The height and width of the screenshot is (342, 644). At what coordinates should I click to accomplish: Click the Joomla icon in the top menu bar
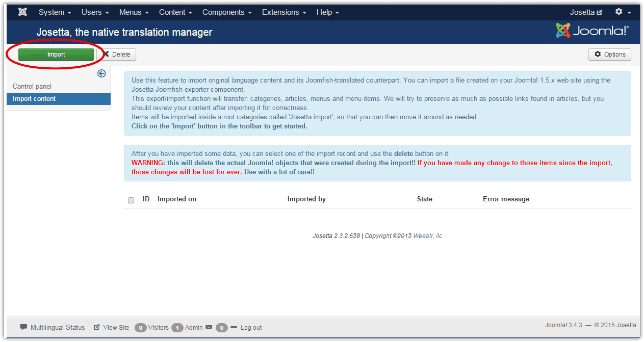click(x=22, y=12)
